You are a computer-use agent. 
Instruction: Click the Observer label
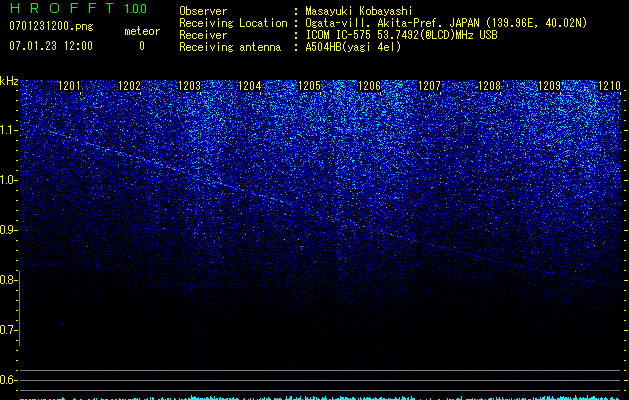[x=203, y=11]
